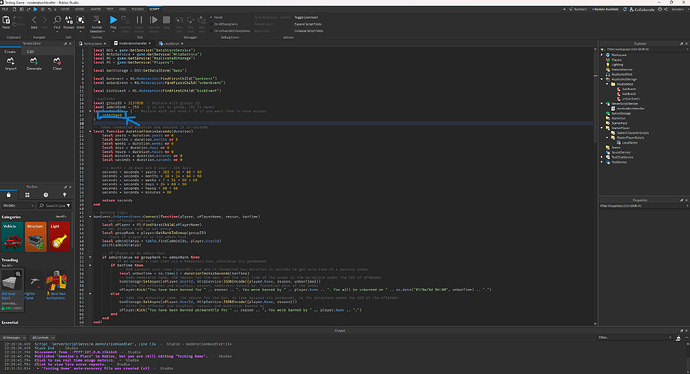Open the Toolbox marketplace bag tab
This screenshot has height=374, width=690.
(x=8, y=195)
